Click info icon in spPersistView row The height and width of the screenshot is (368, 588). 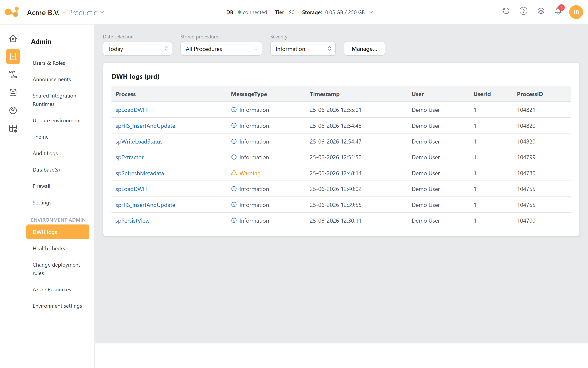[234, 221]
